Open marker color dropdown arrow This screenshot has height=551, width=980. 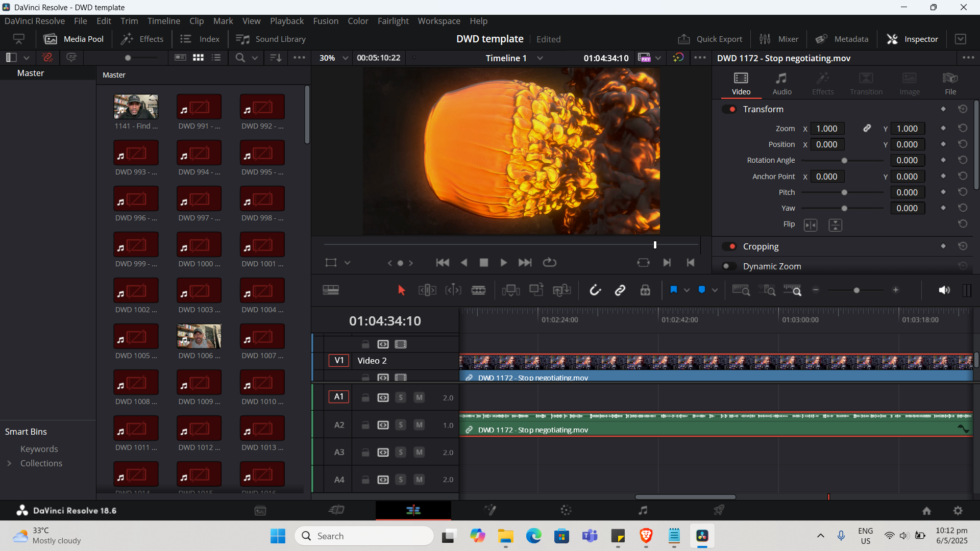pyautogui.click(x=715, y=290)
